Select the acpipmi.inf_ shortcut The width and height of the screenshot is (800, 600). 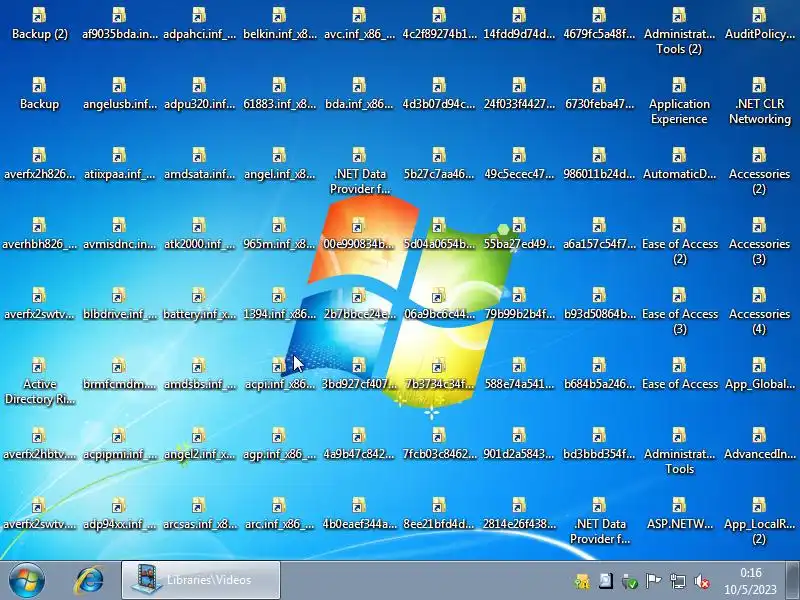click(119, 444)
